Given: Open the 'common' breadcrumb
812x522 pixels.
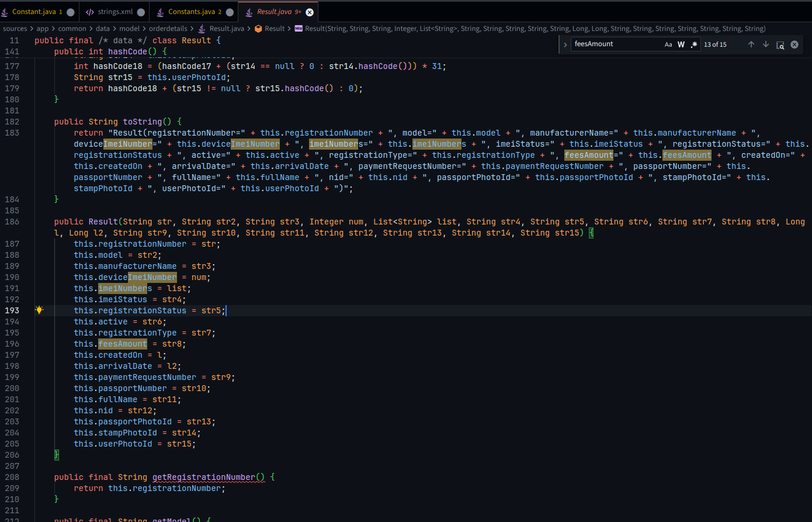Looking at the screenshot, I should (x=72, y=29).
